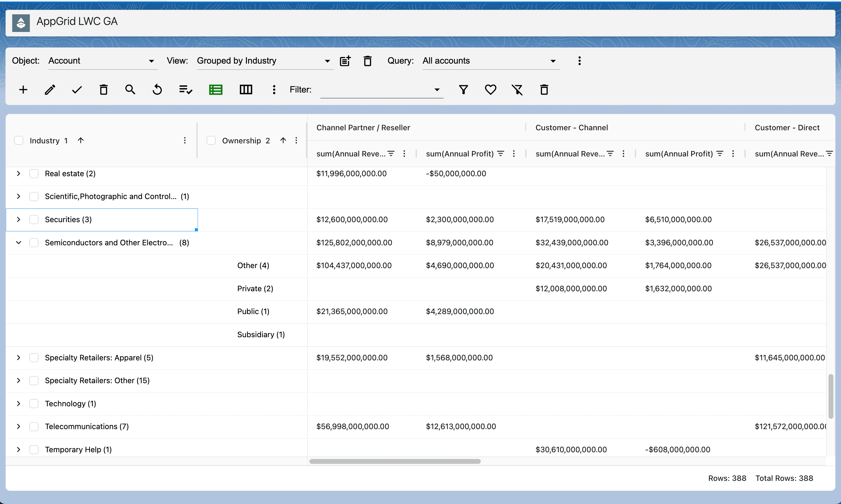The image size is (841, 504).
Task: Click the Filter combo box field
Action: (377, 90)
